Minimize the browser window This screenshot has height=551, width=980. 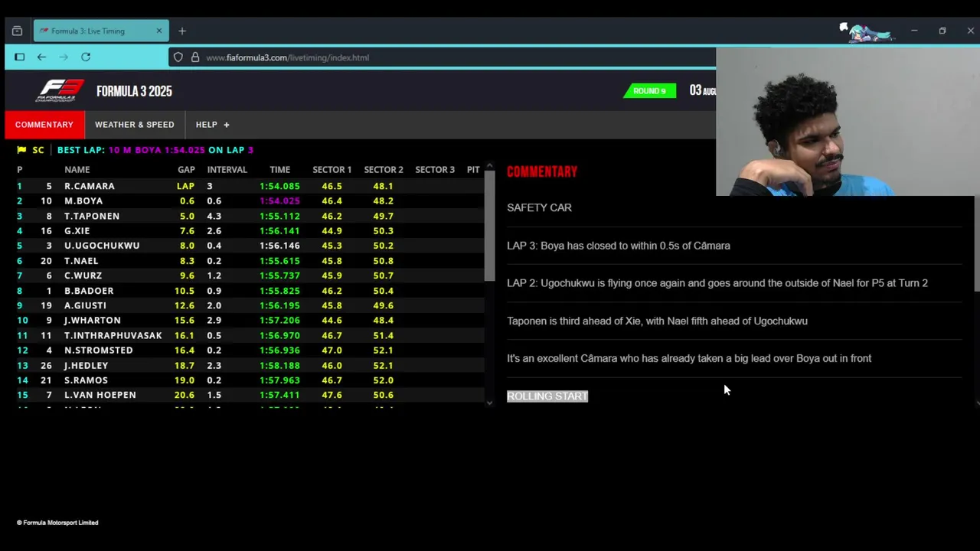(x=914, y=31)
